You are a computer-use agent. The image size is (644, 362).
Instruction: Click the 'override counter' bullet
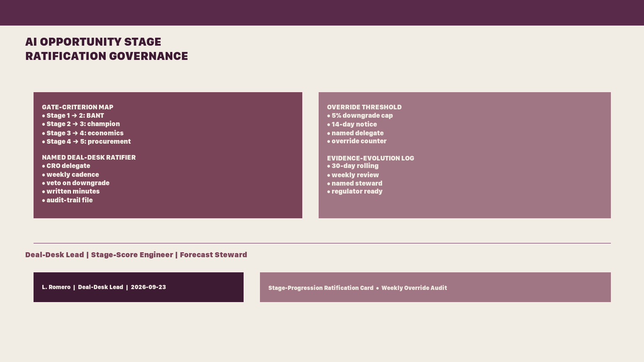pos(357,141)
